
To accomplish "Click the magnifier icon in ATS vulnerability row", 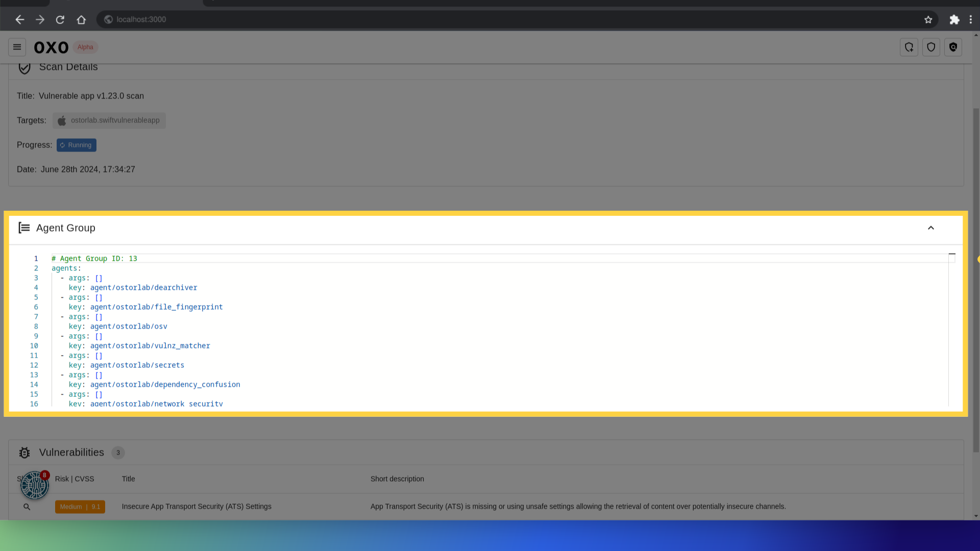I will click(x=27, y=507).
